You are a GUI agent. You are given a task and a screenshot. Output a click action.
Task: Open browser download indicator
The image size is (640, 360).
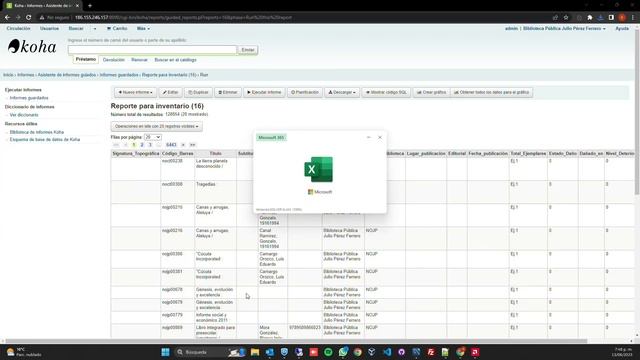(600, 18)
